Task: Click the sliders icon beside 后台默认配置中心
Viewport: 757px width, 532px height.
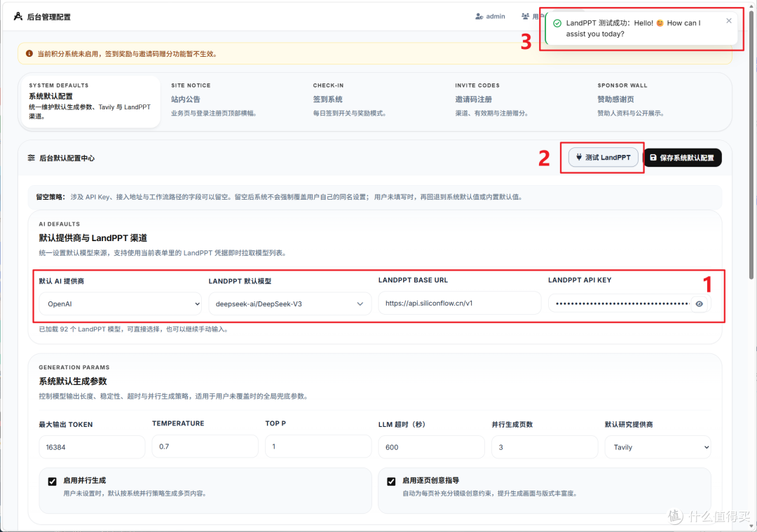Action: [x=32, y=158]
